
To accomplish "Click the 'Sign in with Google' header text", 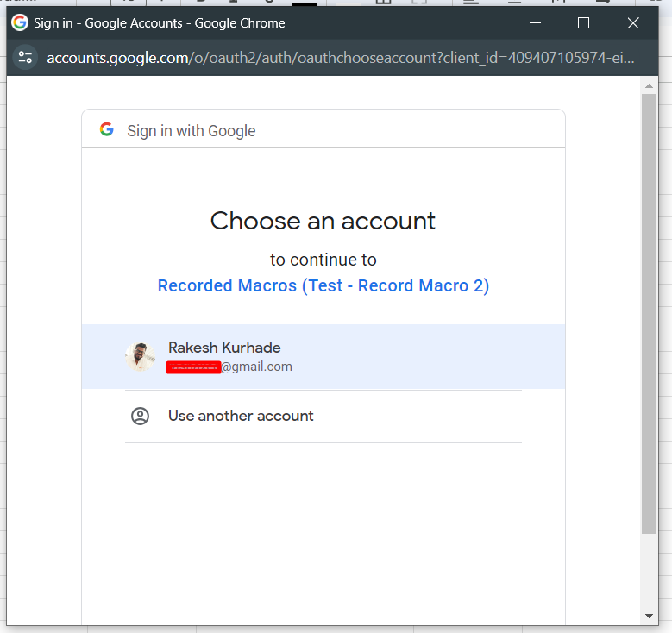I will coord(192,131).
